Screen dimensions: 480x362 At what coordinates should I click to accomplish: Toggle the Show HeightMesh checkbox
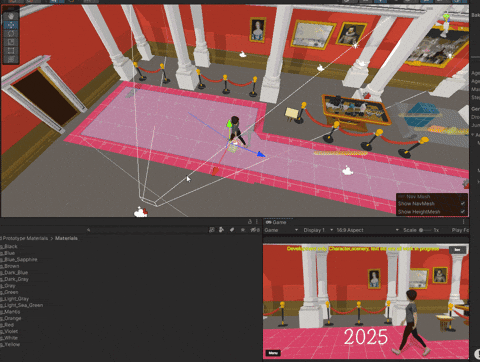click(x=463, y=212)
